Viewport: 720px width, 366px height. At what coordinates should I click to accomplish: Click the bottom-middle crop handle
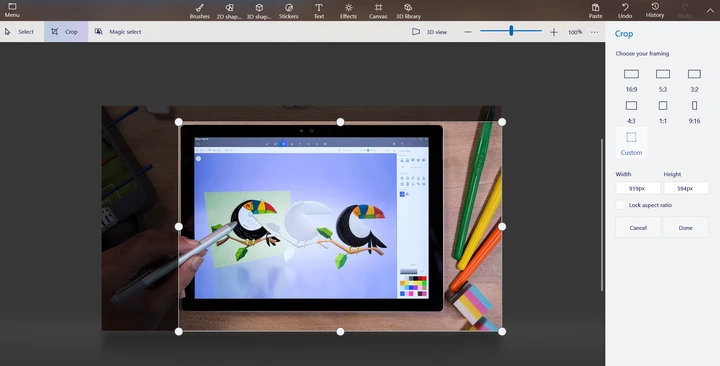(340, 331)
